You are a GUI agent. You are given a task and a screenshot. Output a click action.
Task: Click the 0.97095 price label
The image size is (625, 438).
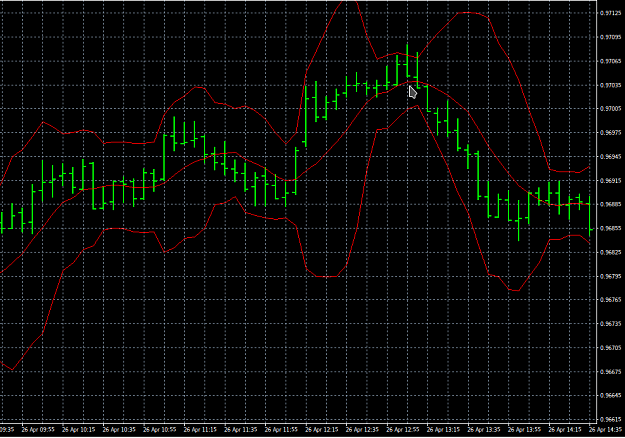613,37
